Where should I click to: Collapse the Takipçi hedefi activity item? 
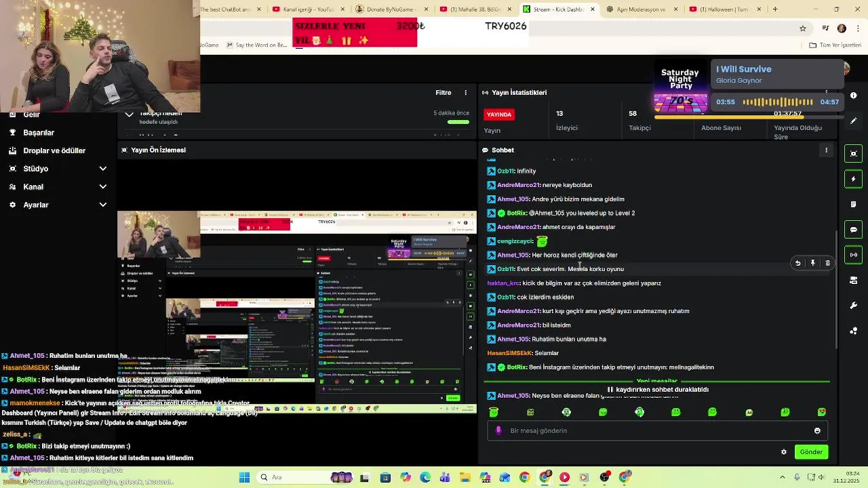pos(129,115)
